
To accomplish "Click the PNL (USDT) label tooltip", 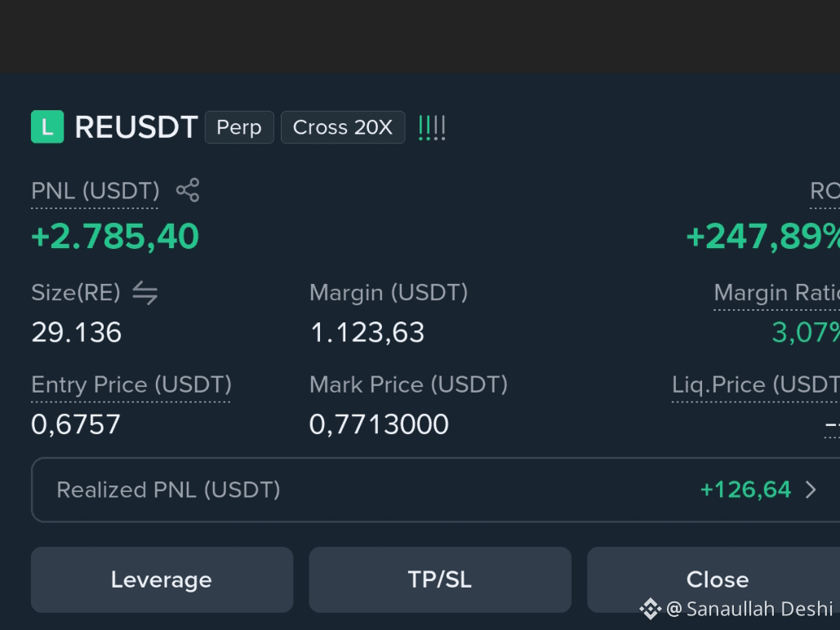I will [95, 191].
